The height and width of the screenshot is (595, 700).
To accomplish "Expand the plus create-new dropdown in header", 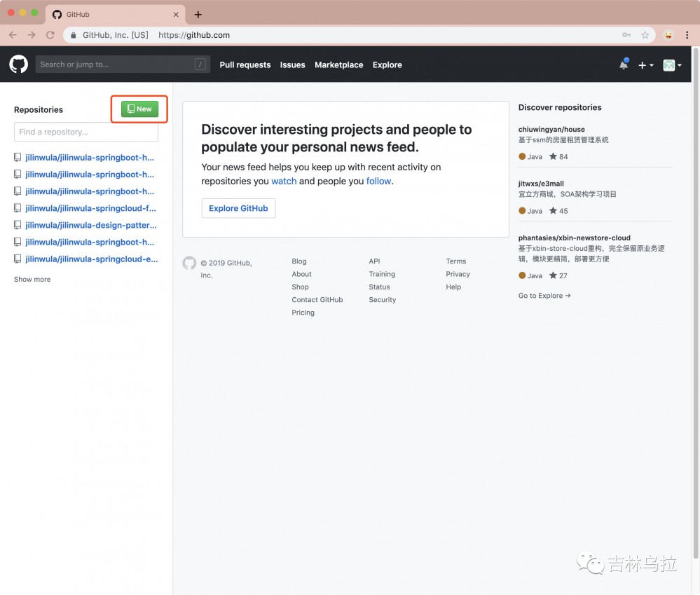I will pos(645,65).
